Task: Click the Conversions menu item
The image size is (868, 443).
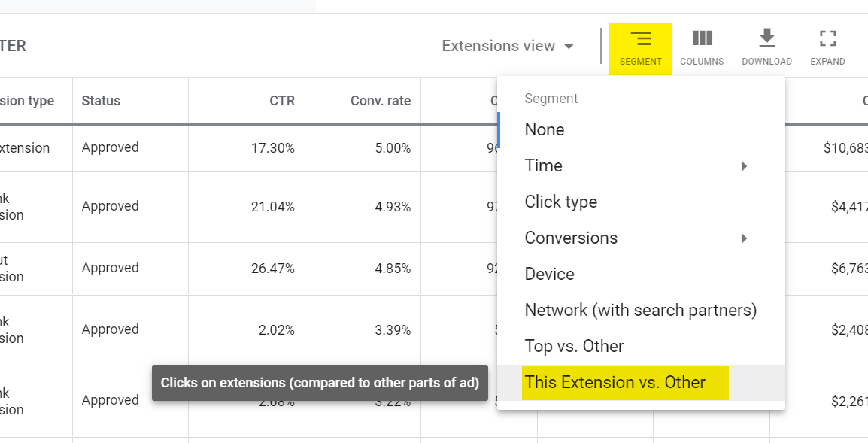Action: click(571, 238)
